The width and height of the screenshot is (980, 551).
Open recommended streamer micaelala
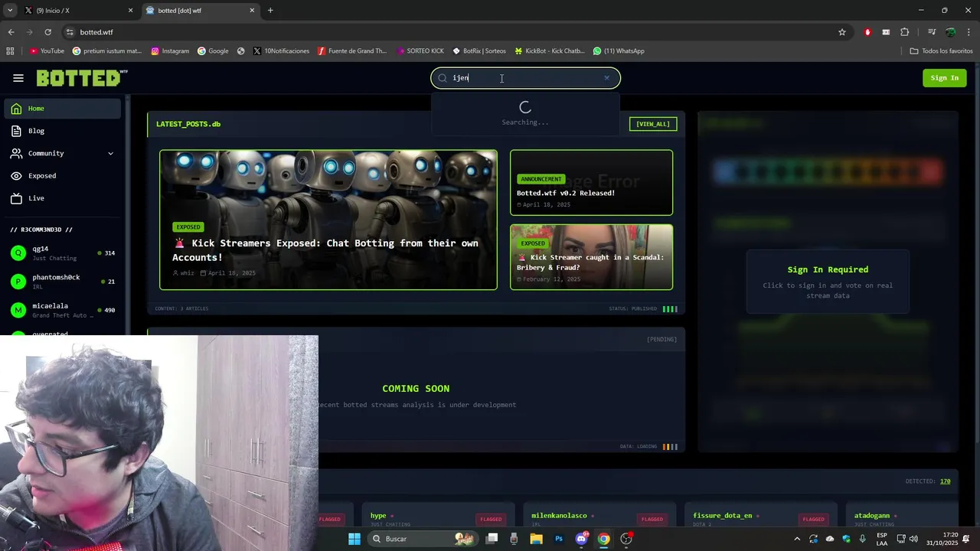[63, 310]
